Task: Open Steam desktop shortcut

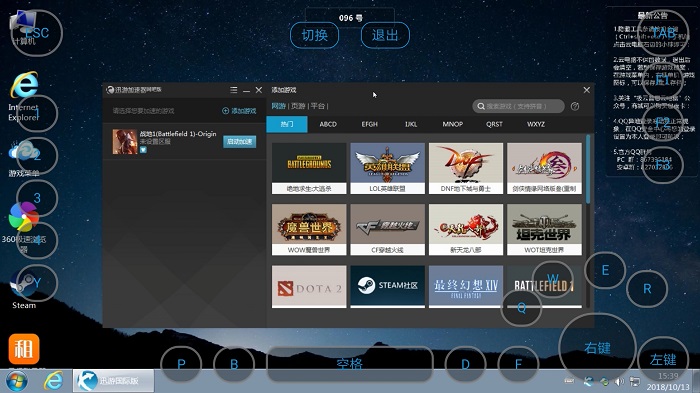Action: point(24,289)
